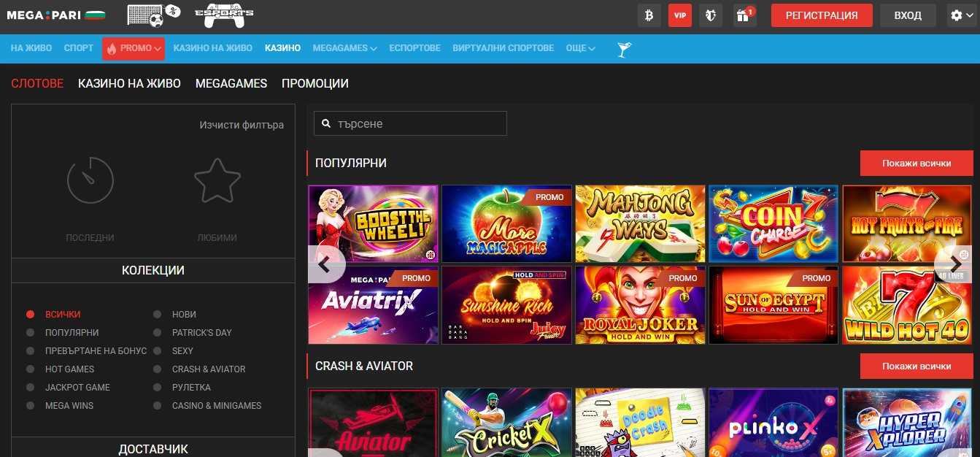Open the Cricket X crash game
This screenshot has width=980, height=457.
(x=506, y=423)
